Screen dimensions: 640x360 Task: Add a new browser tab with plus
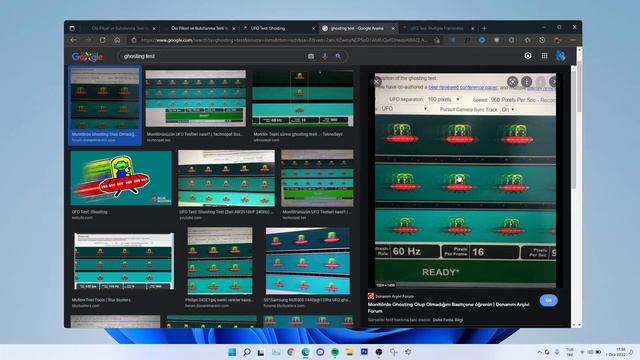click(484, 28)
